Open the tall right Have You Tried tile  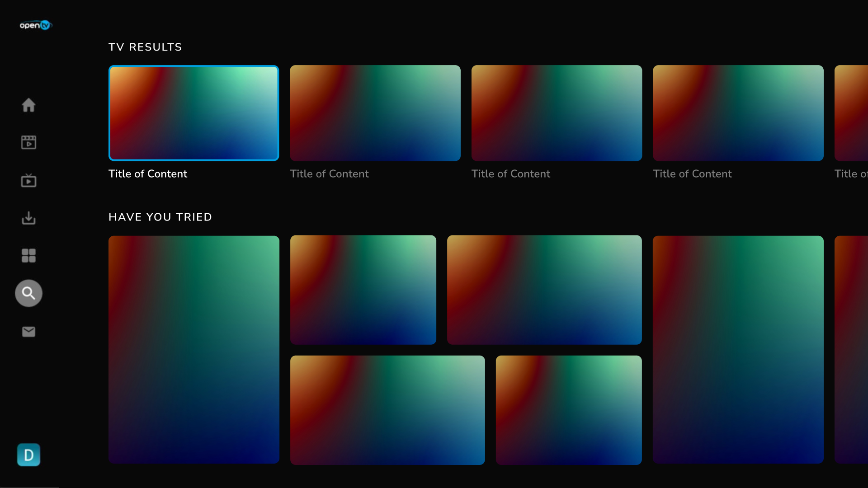pyautogui.click(x=738, y=349)
